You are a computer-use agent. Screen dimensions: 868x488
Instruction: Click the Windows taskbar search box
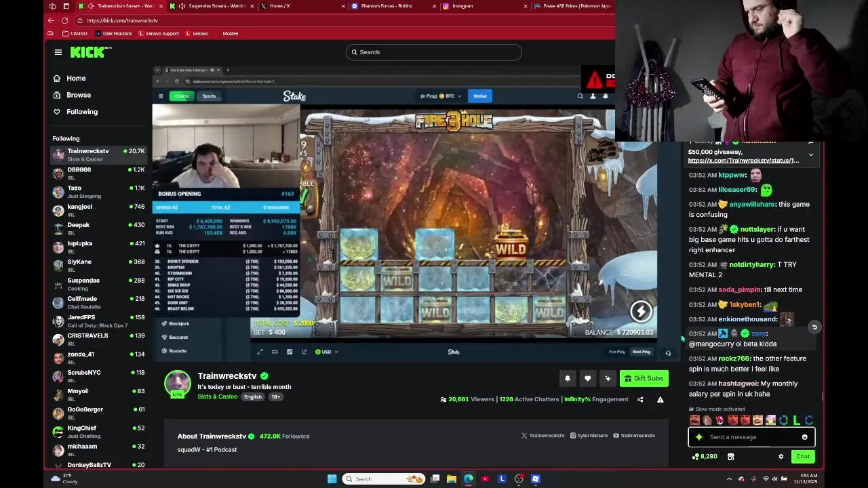pos(383,479)
